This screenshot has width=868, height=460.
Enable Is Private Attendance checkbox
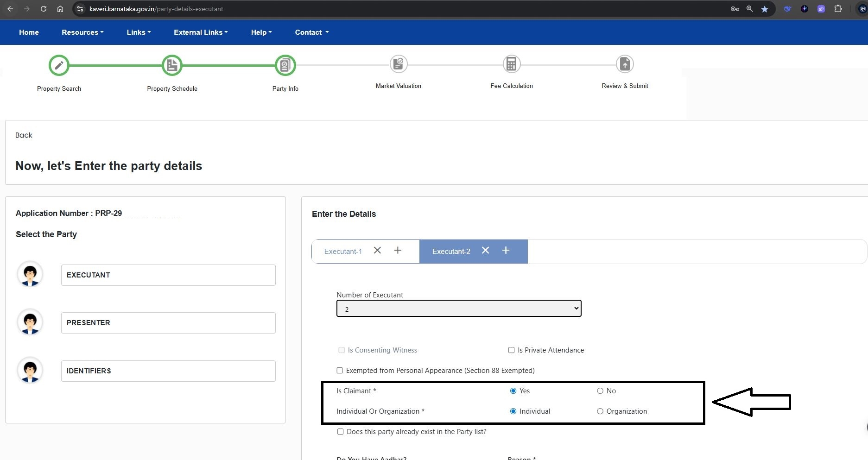coord(511,350)
